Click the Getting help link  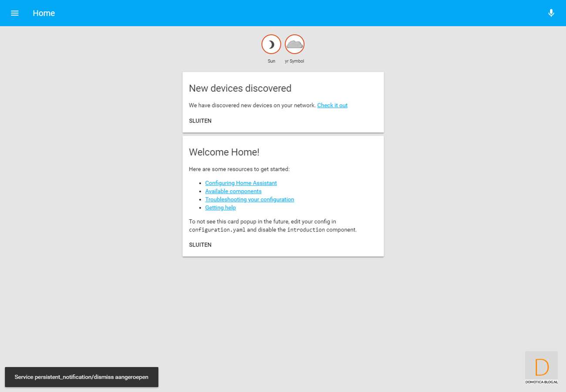220,208
